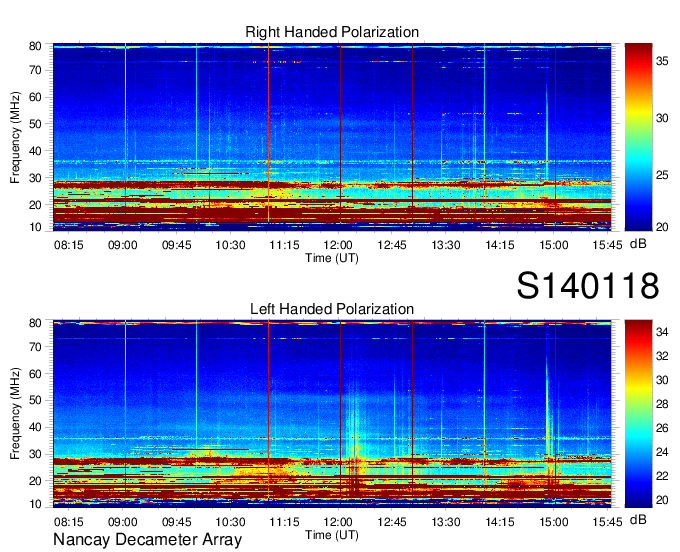Click the 'Time (UT)' label under top plot
This screenshot has width=680, height=552.
point(332,258)
